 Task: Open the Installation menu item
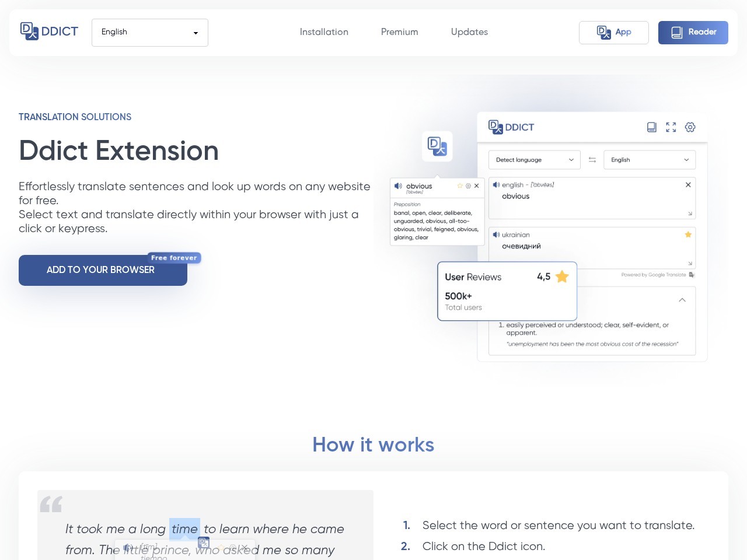[x=324, y=32]
